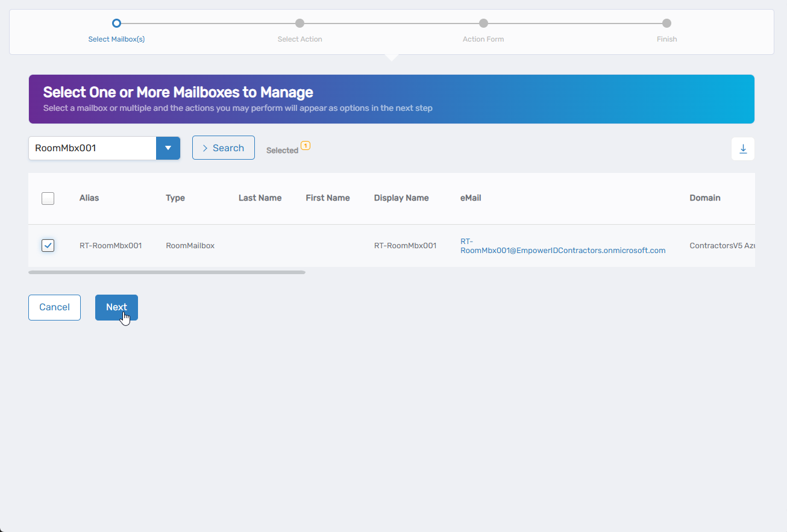Uncheck the RT-RoomMbx001 row checkbox
Image resolution: width=787 pixels, height=532 pixels.
pos(48,245)
